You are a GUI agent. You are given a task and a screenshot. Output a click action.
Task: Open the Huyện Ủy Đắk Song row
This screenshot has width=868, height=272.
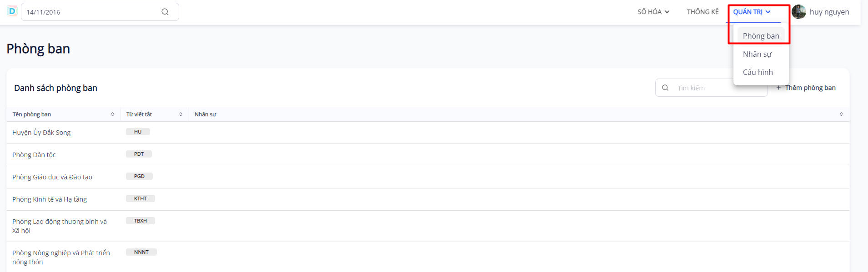coord(41,133)
